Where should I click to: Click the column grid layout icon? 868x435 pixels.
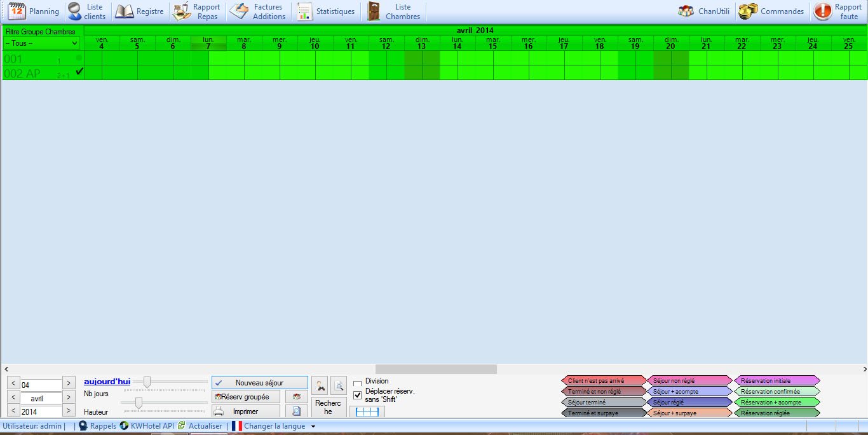pyautogui.click(x=367, y=411)
